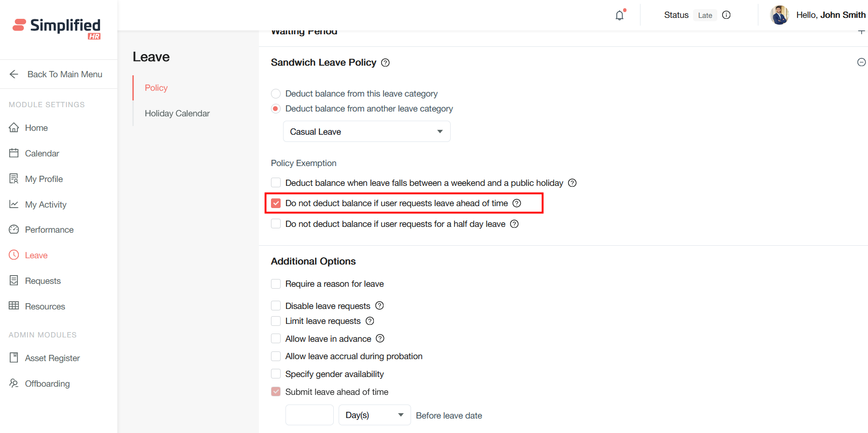Click the Status info icon
Image resolution: width=868 pixels, height=433 pixels.
pos(726,15)
